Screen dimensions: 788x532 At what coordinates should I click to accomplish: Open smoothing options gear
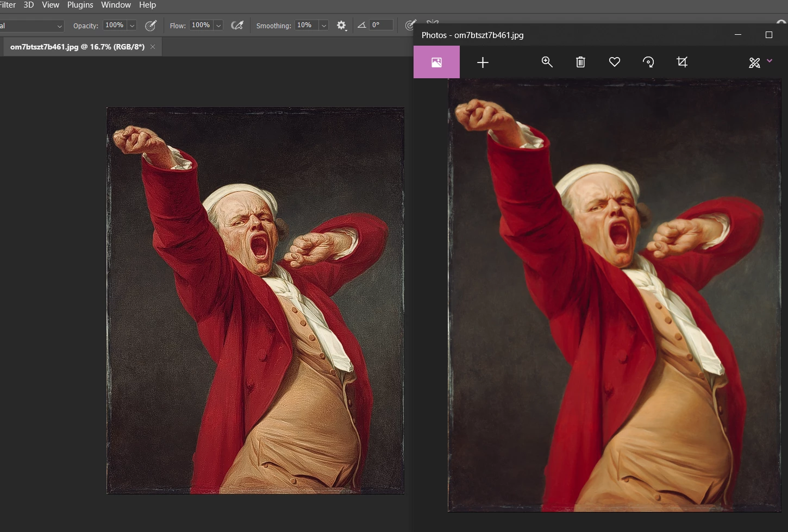[341, 26]
